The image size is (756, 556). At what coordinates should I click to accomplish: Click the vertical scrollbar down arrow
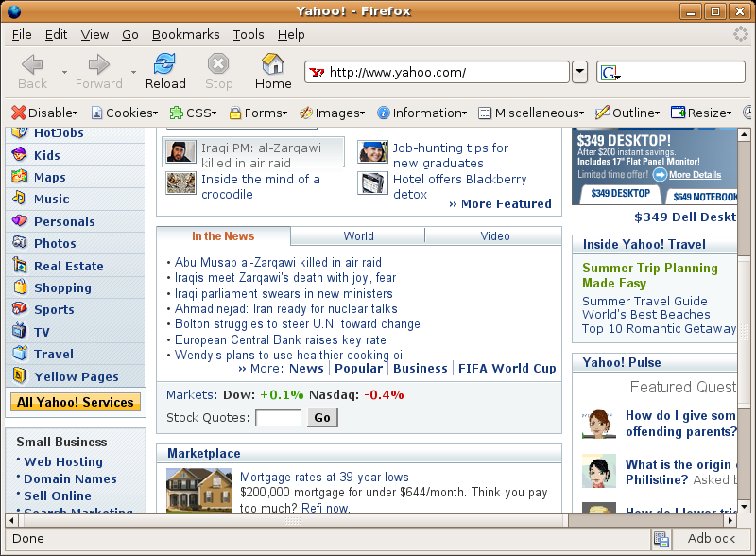click(x=744, y=507)
